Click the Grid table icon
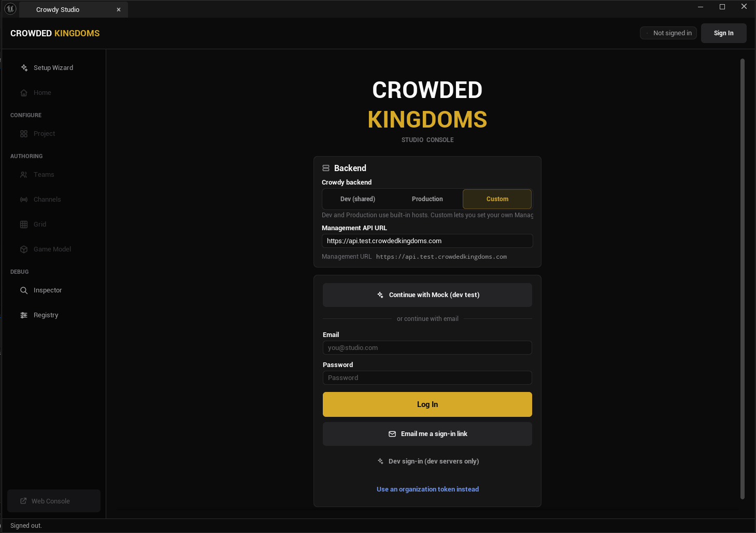 click(24, 225)
